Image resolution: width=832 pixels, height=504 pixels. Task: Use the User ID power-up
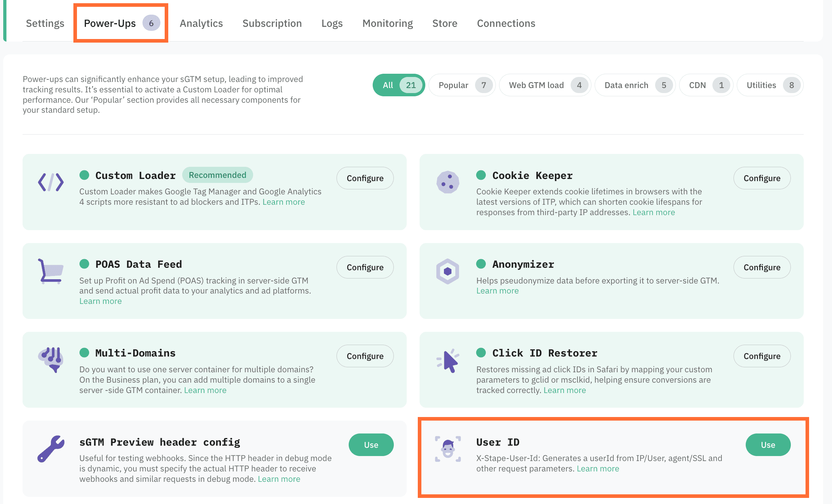768,445
